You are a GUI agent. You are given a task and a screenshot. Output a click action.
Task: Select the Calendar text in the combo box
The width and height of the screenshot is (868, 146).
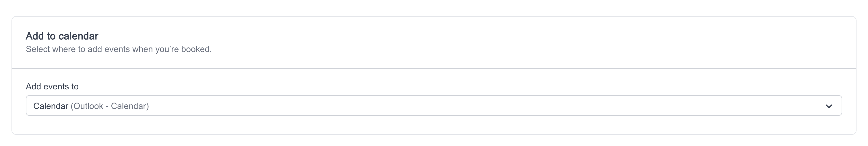51,106
